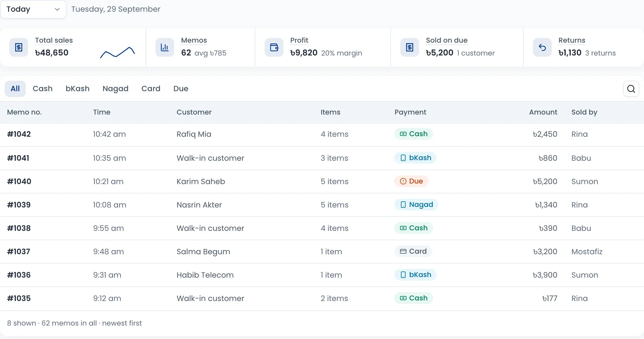Click the Nagad badge on memo #1039
Screen dimensions: 644x339
point(416,205)
